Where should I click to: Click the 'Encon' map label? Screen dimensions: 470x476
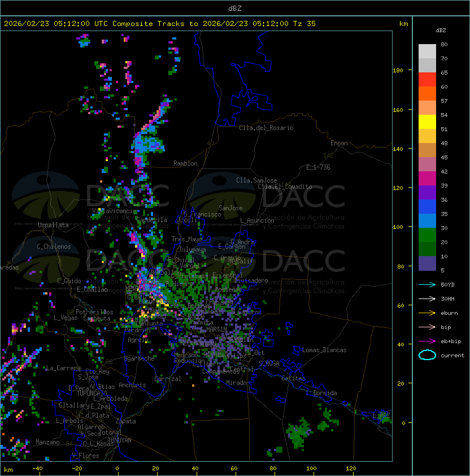339,143
